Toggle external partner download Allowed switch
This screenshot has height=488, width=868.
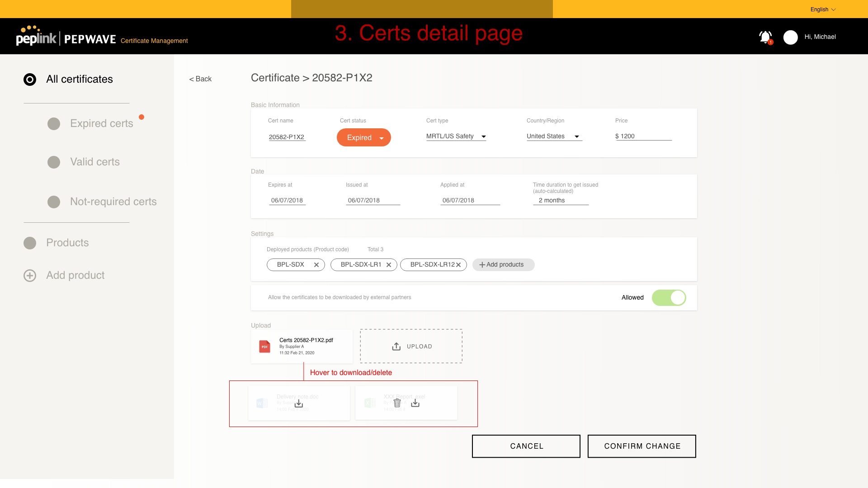669,298
